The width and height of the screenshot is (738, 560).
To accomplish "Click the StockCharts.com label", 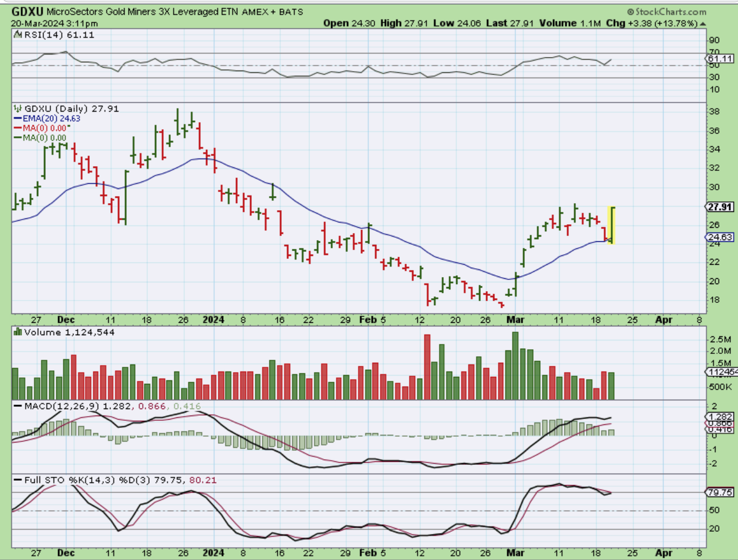I will 666,12.
